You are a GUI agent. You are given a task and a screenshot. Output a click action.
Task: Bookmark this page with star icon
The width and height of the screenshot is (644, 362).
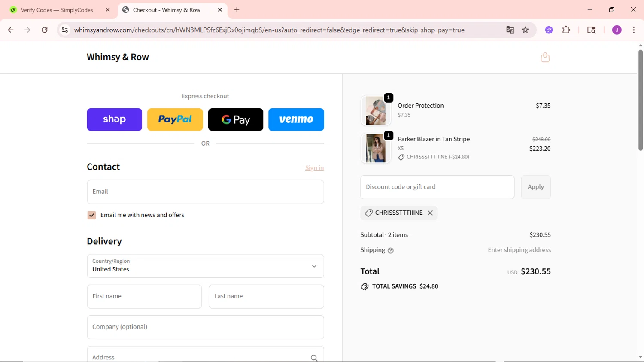526,30
